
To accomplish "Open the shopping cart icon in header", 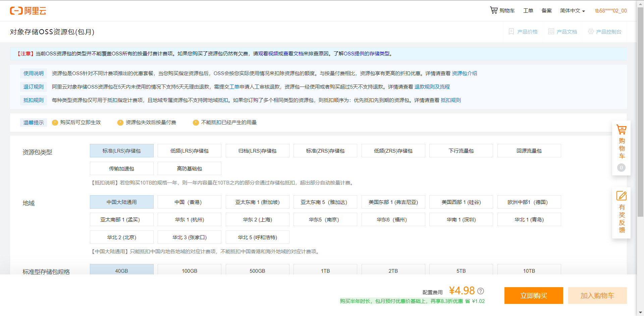I will pos(494,10).
